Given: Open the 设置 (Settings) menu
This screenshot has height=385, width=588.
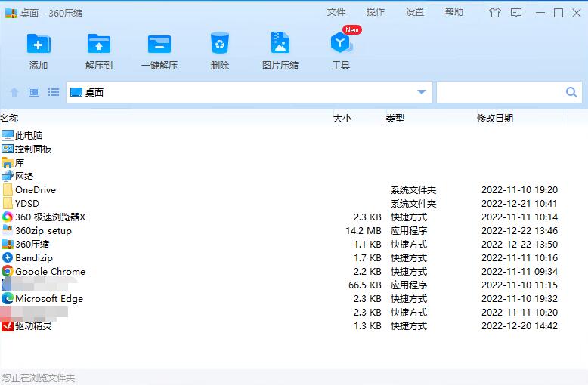Looking at the screenshot, I should click(415, 12).
